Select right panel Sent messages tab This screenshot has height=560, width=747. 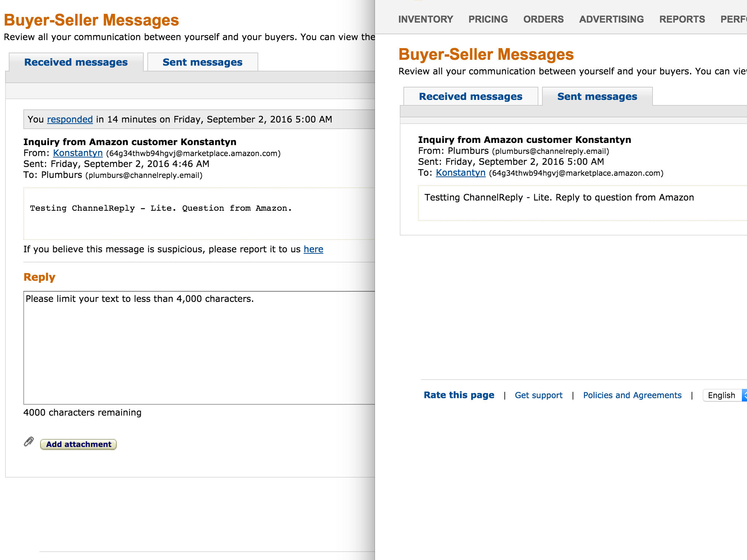[597, 97]
